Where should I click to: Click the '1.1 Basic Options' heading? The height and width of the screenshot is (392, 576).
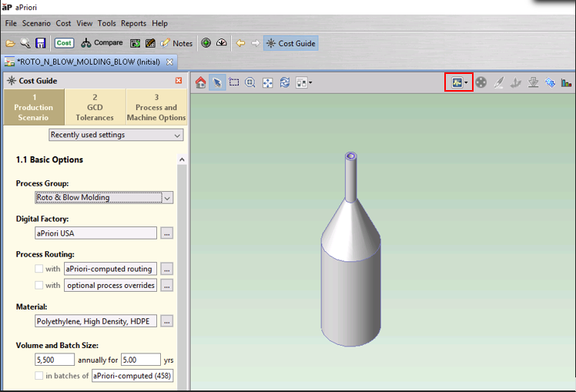(x=49, y=160)
